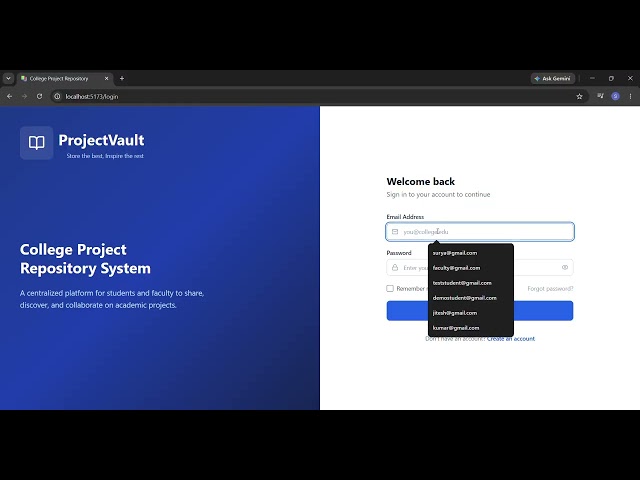Click 'Sign in to your account to continue'
This screenshot has width=640, height=480.
438,195
